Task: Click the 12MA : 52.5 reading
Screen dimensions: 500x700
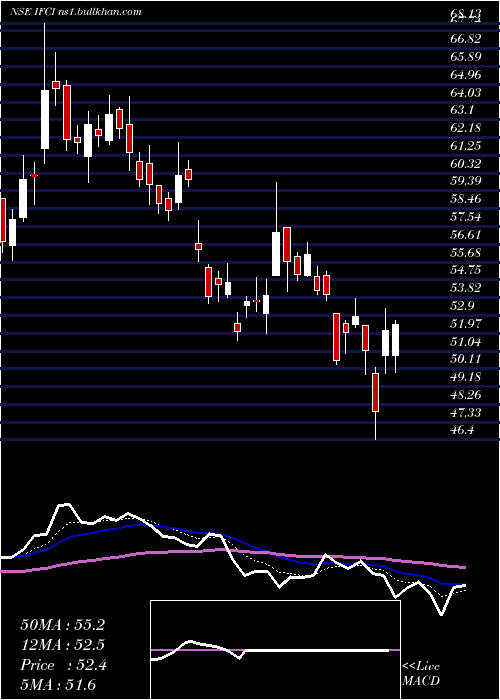Action: [62, 645]
